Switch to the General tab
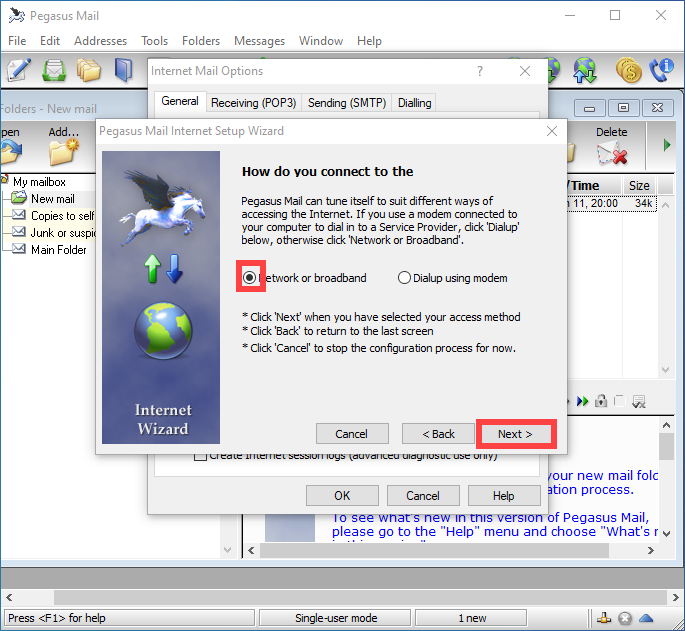This screenshot has width=685, height=631. [x=180, y=101]
